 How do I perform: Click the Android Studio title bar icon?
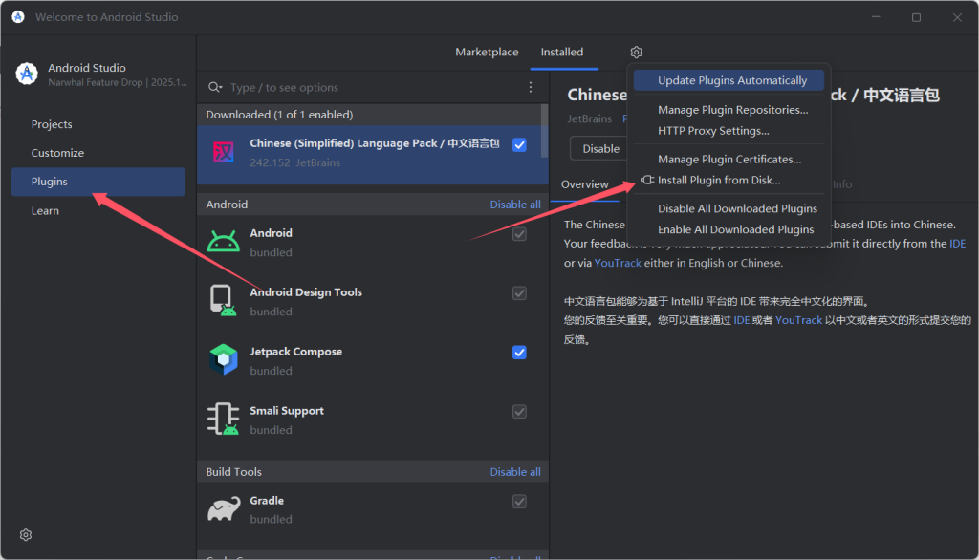pos(18,17)
